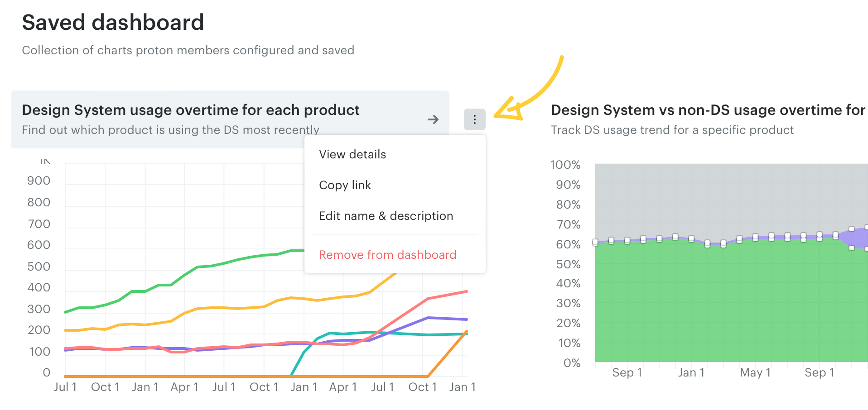Click 'Find out which product' description text
Viewport: 868px width, 410px height.
[170, 130]
